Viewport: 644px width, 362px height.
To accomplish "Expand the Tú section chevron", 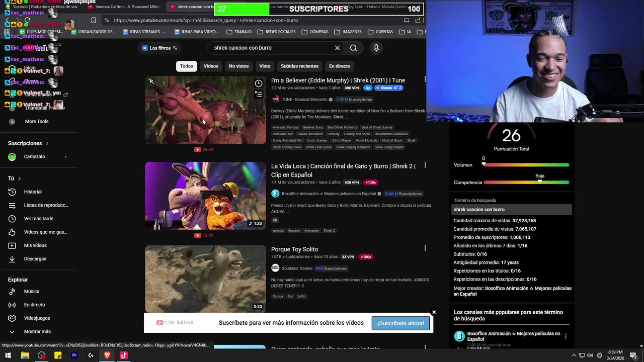I will pos(19,178).
